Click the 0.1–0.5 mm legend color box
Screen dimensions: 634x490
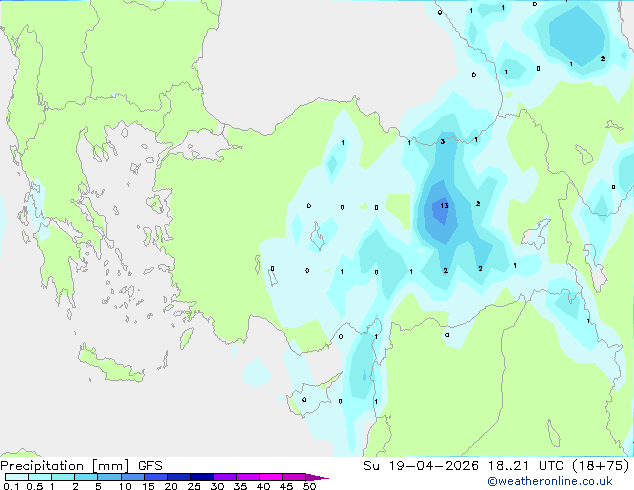(x=17, y=477)
